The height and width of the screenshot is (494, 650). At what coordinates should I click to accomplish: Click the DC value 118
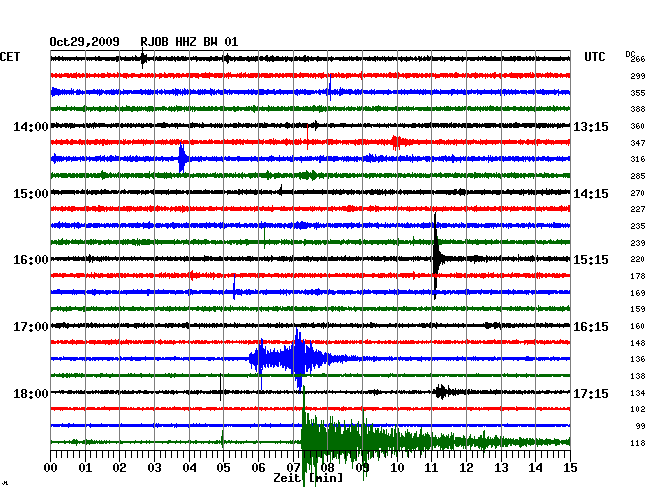(x=638, y=443)
